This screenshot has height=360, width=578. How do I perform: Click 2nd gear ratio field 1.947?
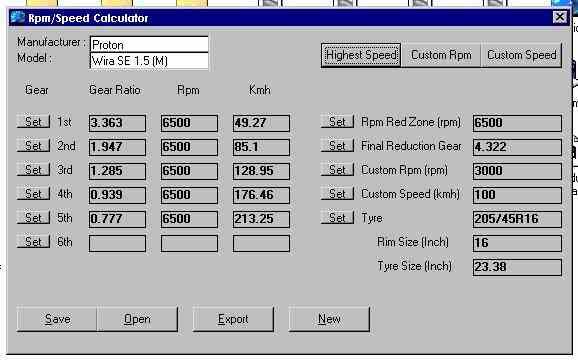[117, 147]
